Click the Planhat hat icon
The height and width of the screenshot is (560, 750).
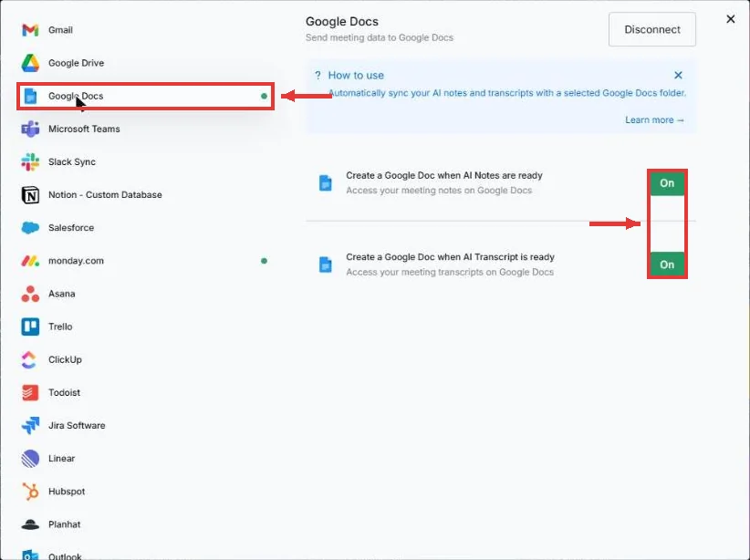click(x=30, y=524)
